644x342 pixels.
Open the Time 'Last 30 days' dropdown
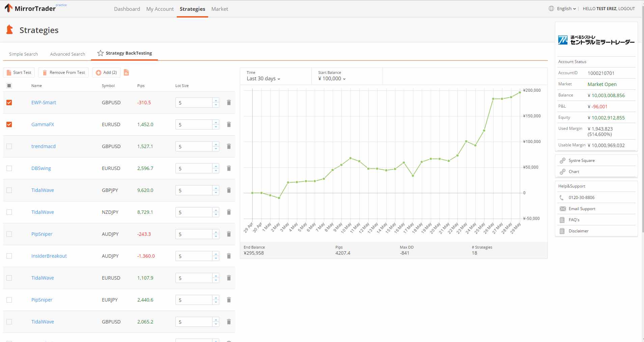point(263,79)
